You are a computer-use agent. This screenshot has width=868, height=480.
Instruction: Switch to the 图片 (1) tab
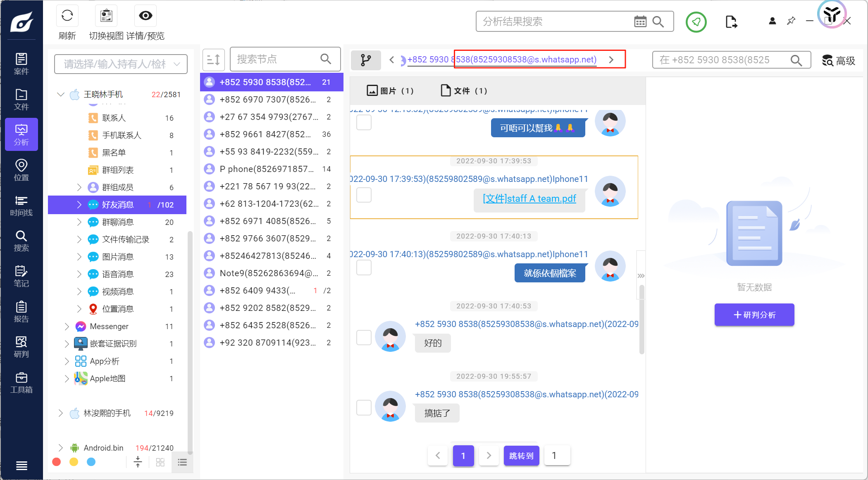click(390, 91)
